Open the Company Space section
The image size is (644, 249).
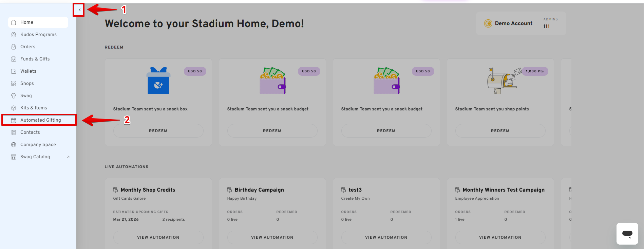pyautogui.click(x=38, y=145)
